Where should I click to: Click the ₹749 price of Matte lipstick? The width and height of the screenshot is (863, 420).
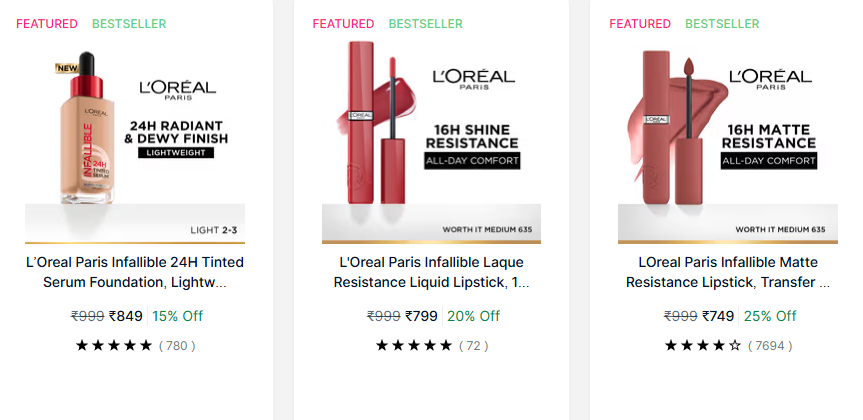pyautogui.click(x=718, y=316)
